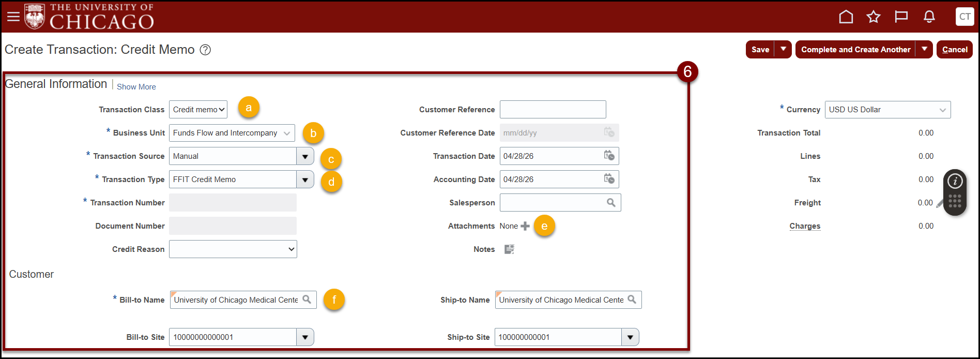Click the help question mark icon
980x359 pixels.
coord(205,50)
